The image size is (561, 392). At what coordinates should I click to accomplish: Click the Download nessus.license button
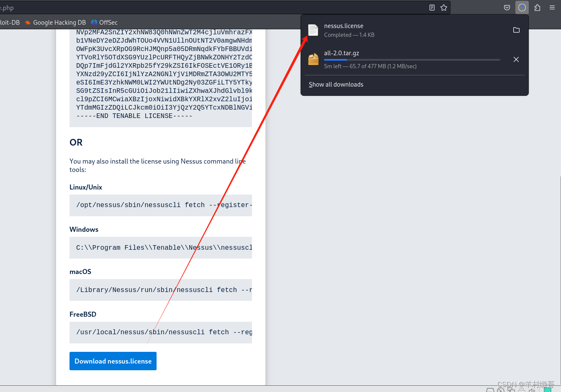113,361
